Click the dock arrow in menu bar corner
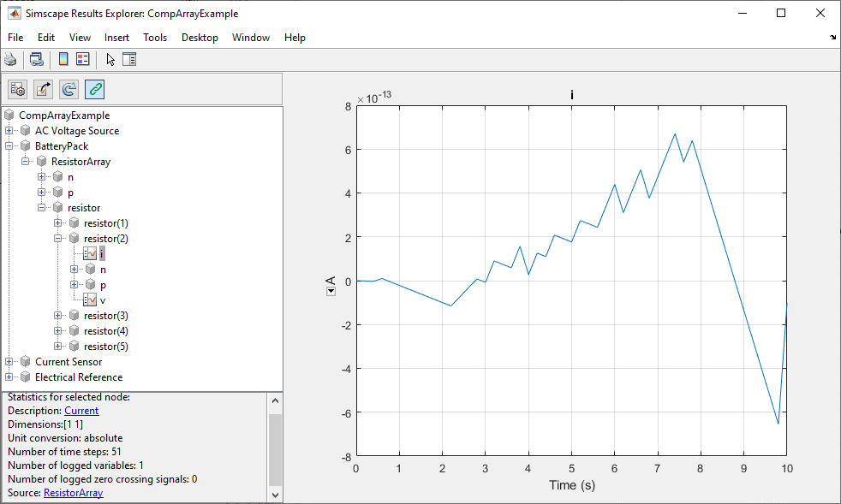 (x=832, y=37)
